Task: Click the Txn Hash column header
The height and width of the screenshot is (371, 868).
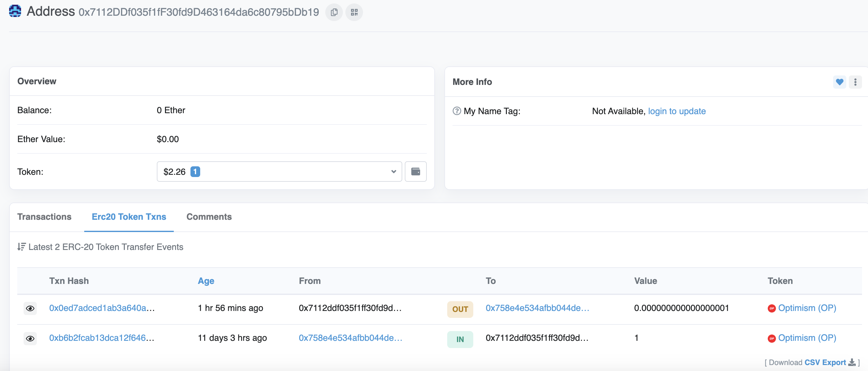Action: (x=69, y=281)
